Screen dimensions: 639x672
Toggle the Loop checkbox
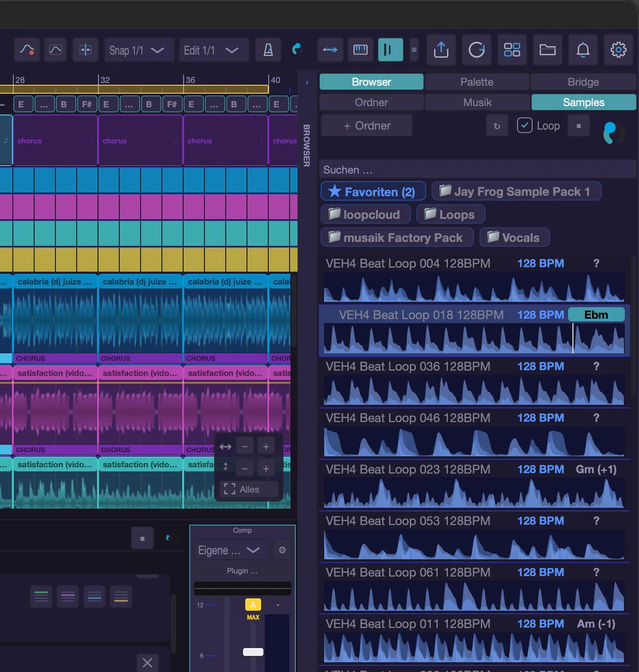[x=525, y=126]
